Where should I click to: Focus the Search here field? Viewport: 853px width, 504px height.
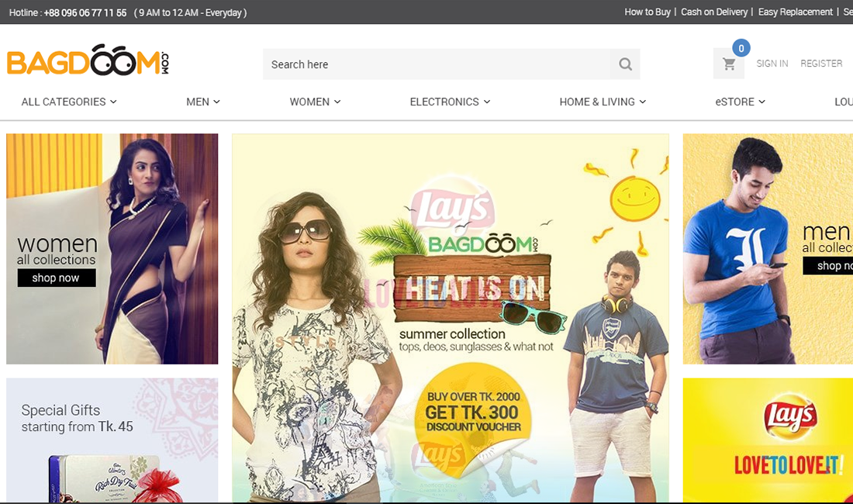pyautogui.click(x=437, y=64)
